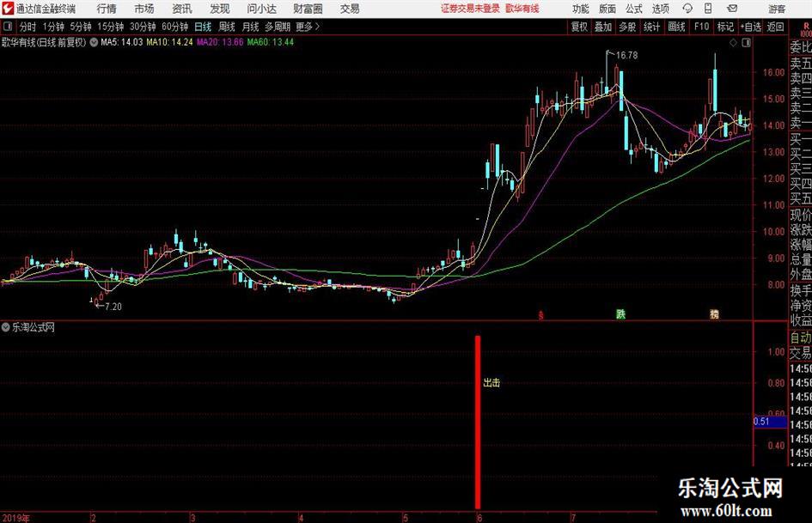The height and width of the screenshot is (523, 812).
Task: Add stock with the +自选 button
Action: [750, 27]
